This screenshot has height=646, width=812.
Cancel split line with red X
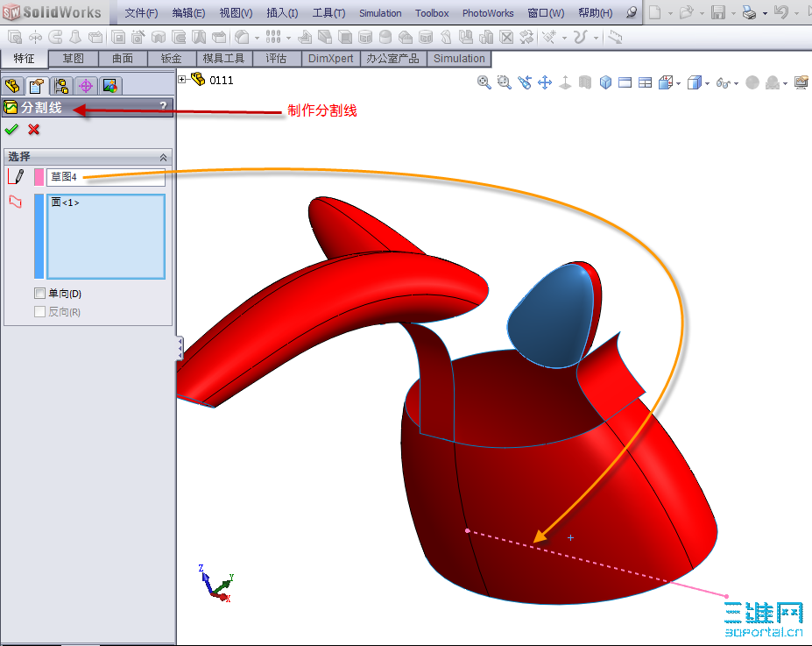click(x=33, y=130)
